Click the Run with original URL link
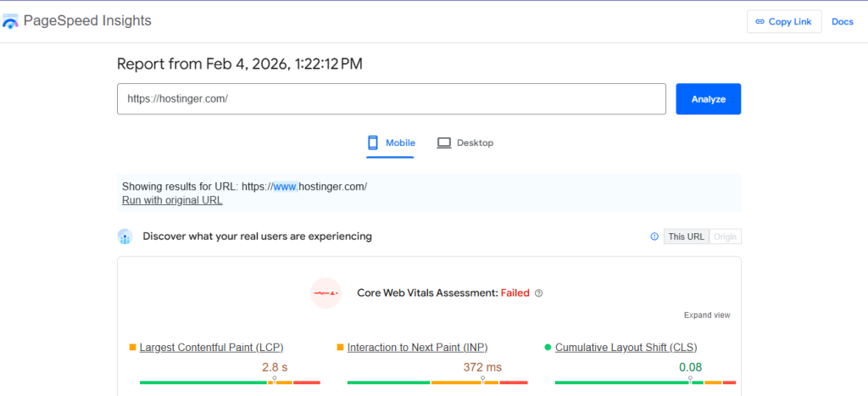Screen dimensions: 868x396 tap(172, 200)
